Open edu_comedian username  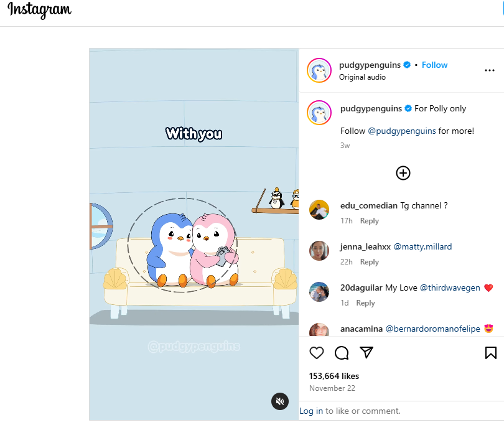click(x=369, y=206)
